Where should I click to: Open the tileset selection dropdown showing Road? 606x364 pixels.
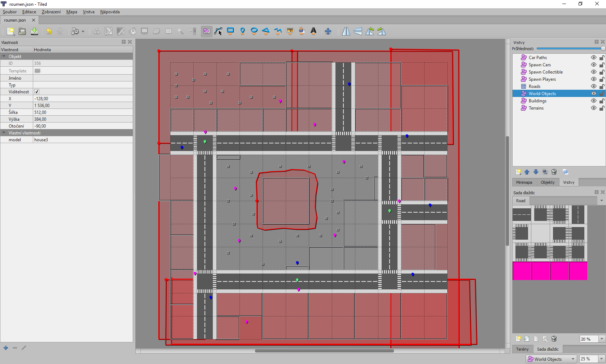tap(601, 201)
